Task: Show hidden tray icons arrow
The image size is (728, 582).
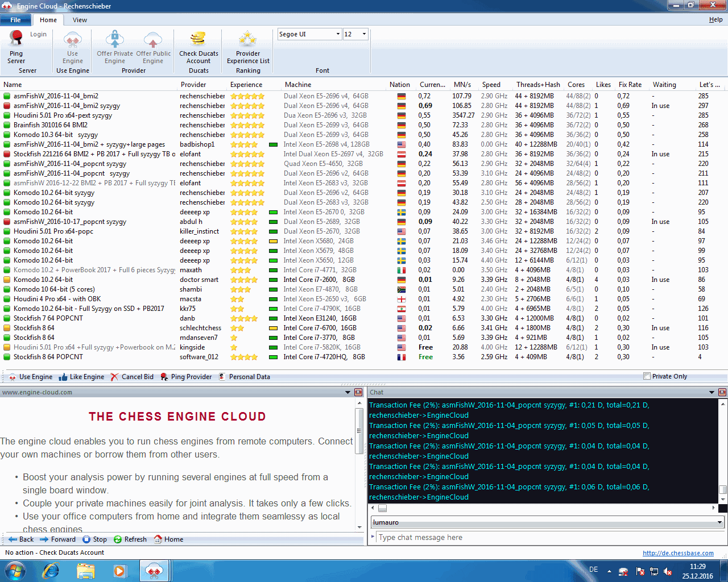Action: [x=609, y=571]
